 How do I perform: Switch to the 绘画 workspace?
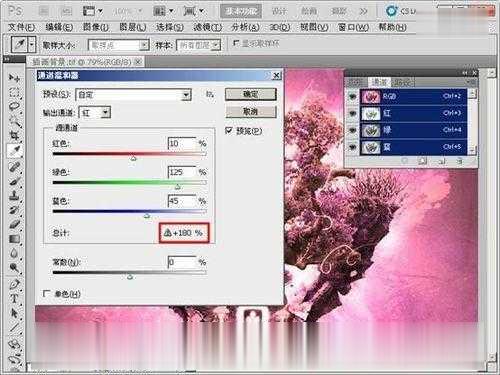[309, 11]
